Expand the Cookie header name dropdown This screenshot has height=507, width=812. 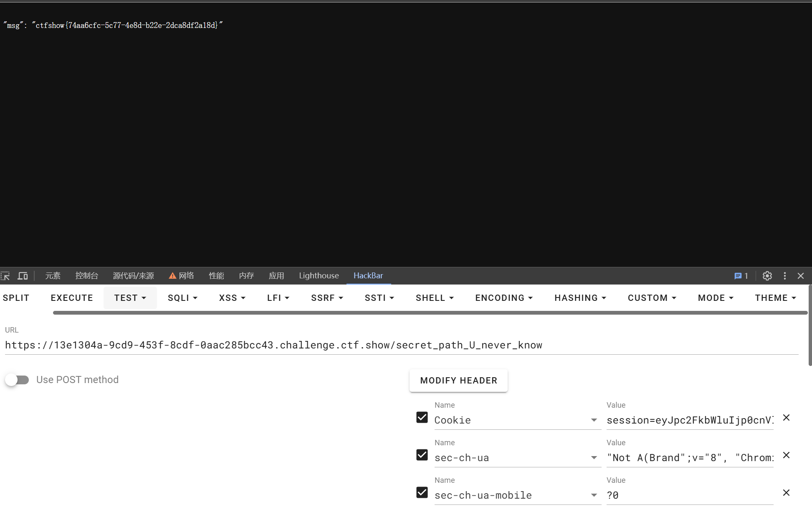(594, 420)
